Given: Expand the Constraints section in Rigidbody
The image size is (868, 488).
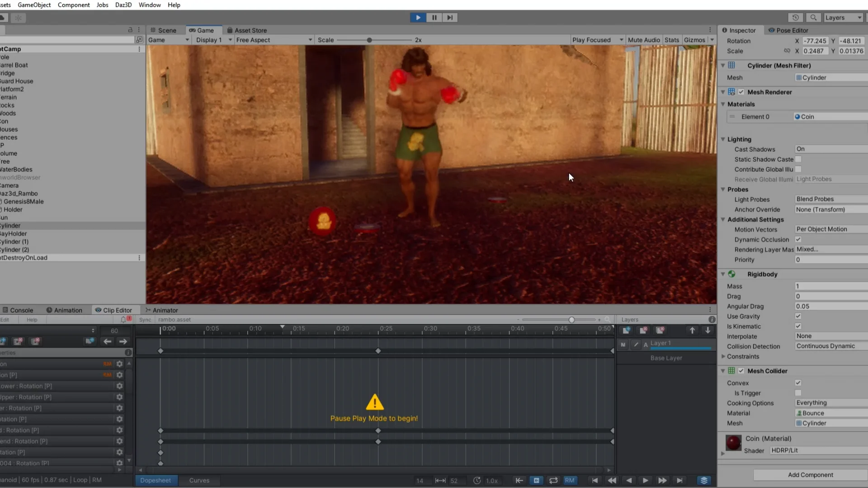Looking at the screenshot, I should pos(723,357).
